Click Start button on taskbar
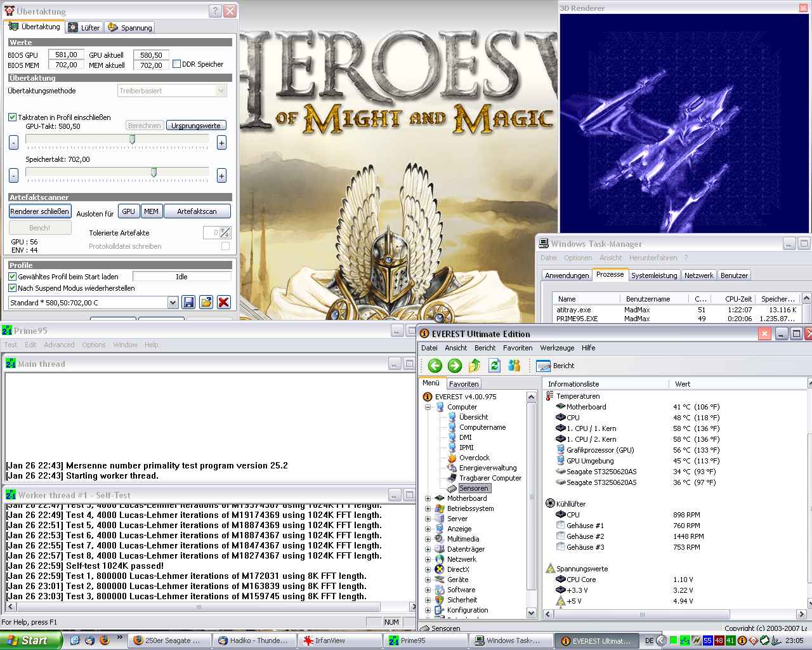 [x=31, y=640]
